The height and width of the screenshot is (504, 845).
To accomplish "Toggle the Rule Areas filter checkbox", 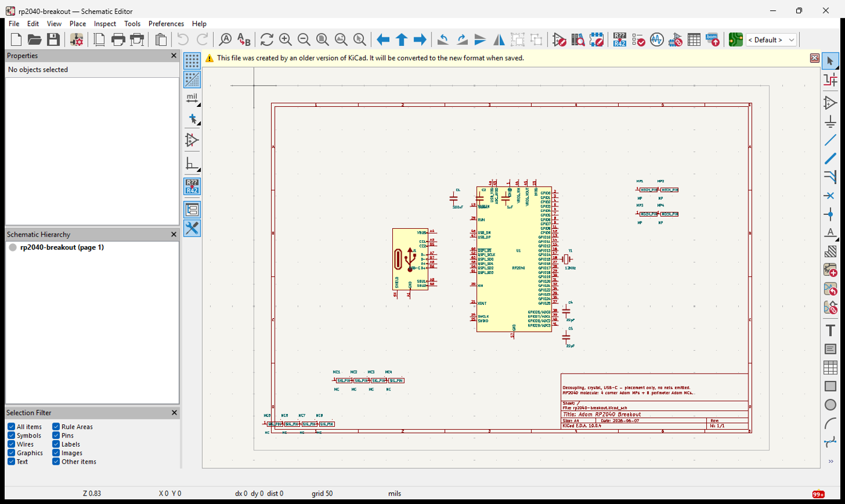I will coord(56,427).
